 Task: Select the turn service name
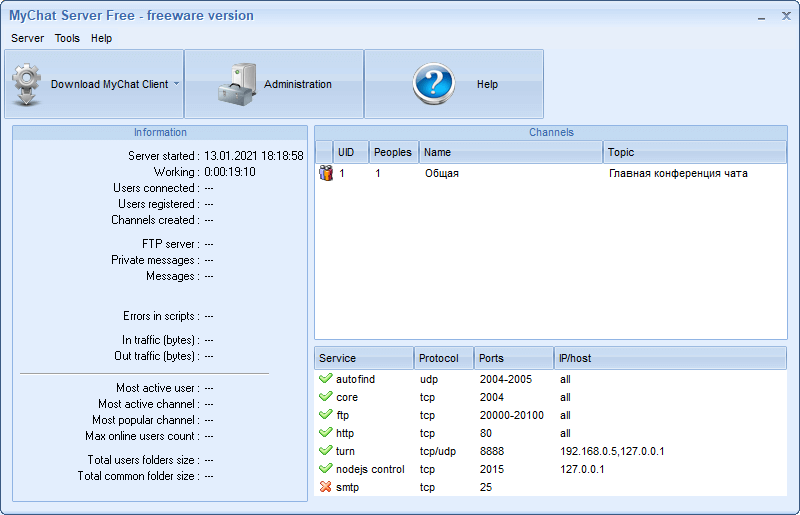(345, 451)
